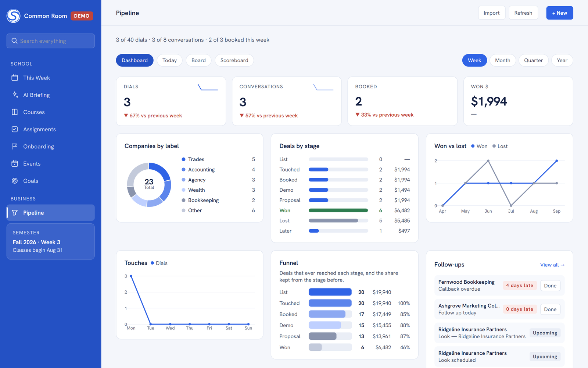This screenshot has width=588, height=368.
Task: Switch to the Board tab
Action: coord(198,60)
